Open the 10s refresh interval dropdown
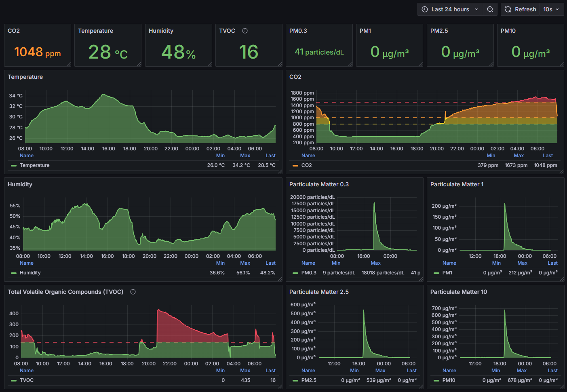This screenshot has width=567, height=392. pos(552,9)
